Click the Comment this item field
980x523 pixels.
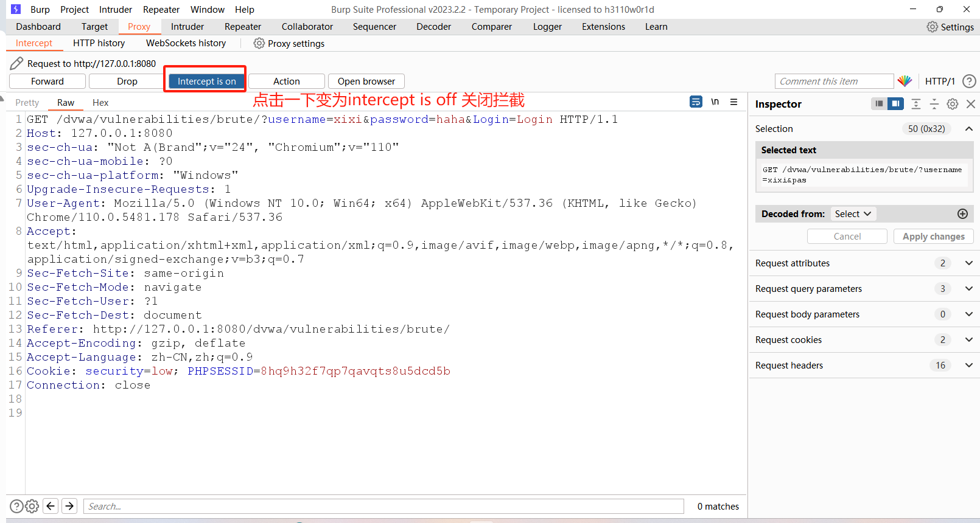[834, 81]
